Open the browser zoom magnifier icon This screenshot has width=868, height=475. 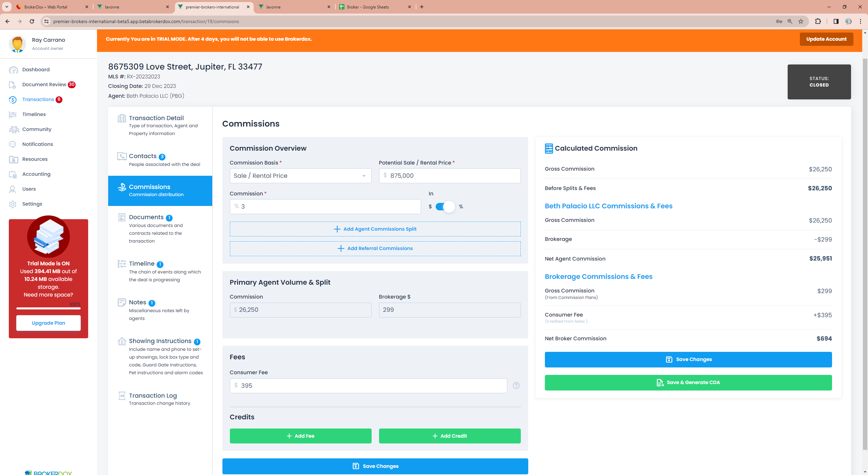790,21
